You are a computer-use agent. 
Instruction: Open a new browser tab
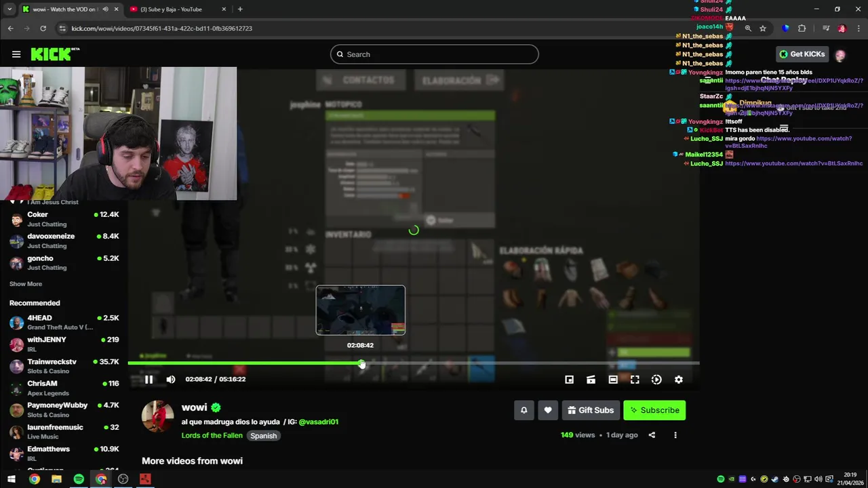tap(240, 9)
